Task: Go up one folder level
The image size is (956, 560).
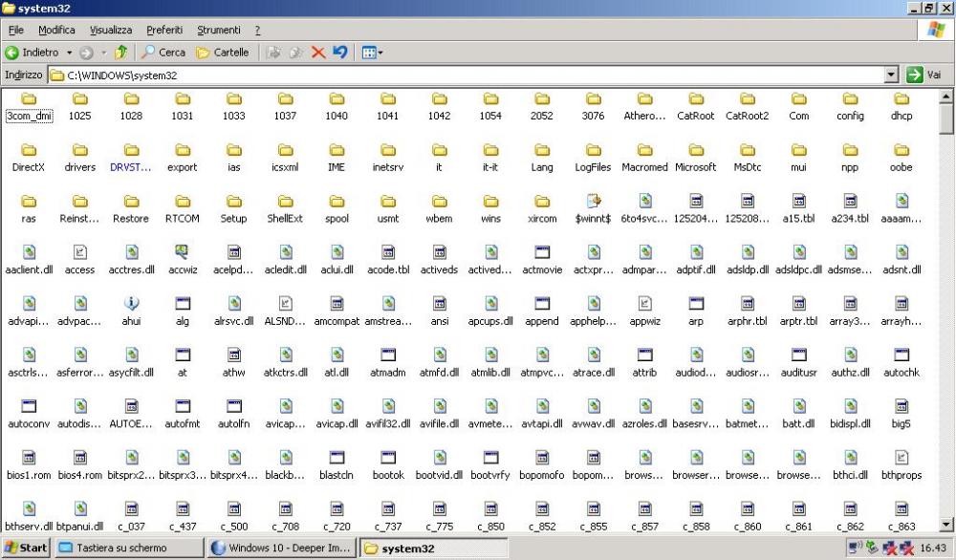Action: click(120, 53)
